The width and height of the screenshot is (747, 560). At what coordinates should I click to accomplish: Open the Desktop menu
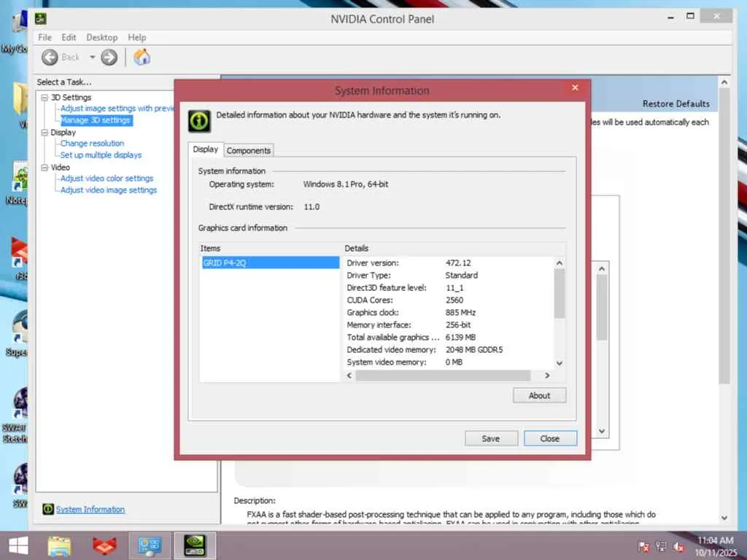102,37
